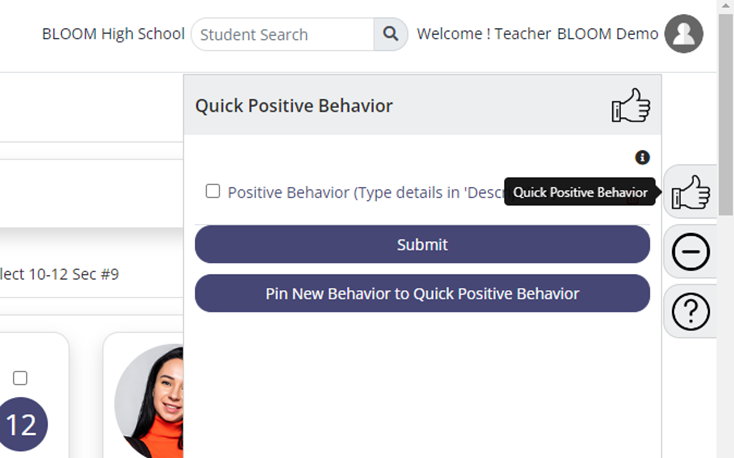
Task: Tick the student card checkbox above the 12 badge
Action: (x=20, y=378)
